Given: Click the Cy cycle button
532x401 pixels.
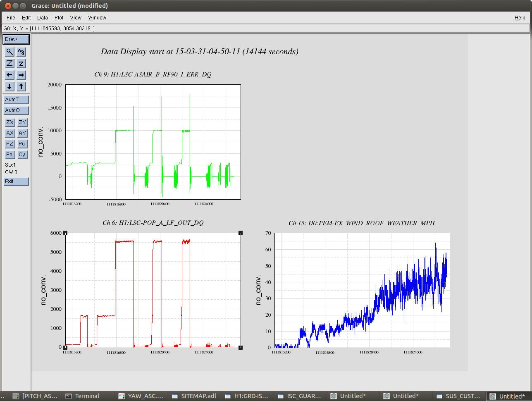Looking at the screenshot, I should click(x=22, y=155).
